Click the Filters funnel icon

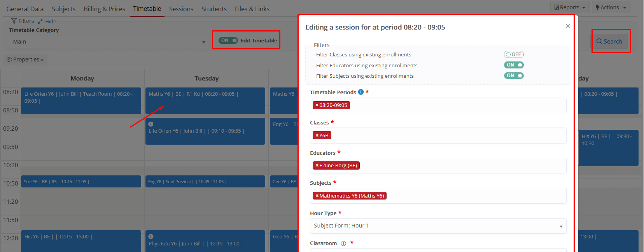(x=14, y=21)
